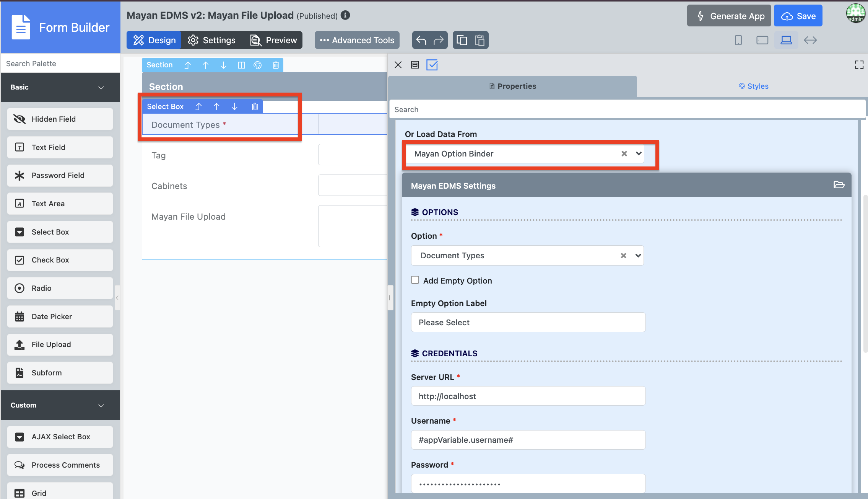Click the Search Palette input
Image resolution: width=868 pixels, height=499 pixels.
(60, 64)
